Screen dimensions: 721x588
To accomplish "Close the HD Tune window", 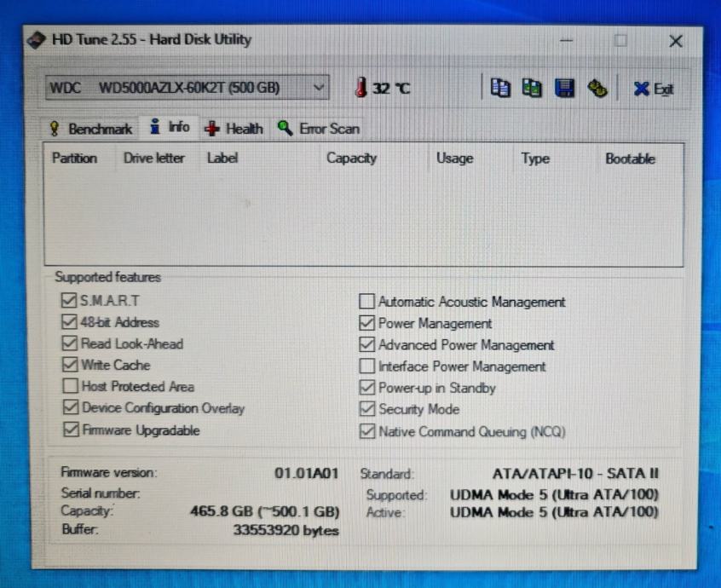I will point(676,42).
